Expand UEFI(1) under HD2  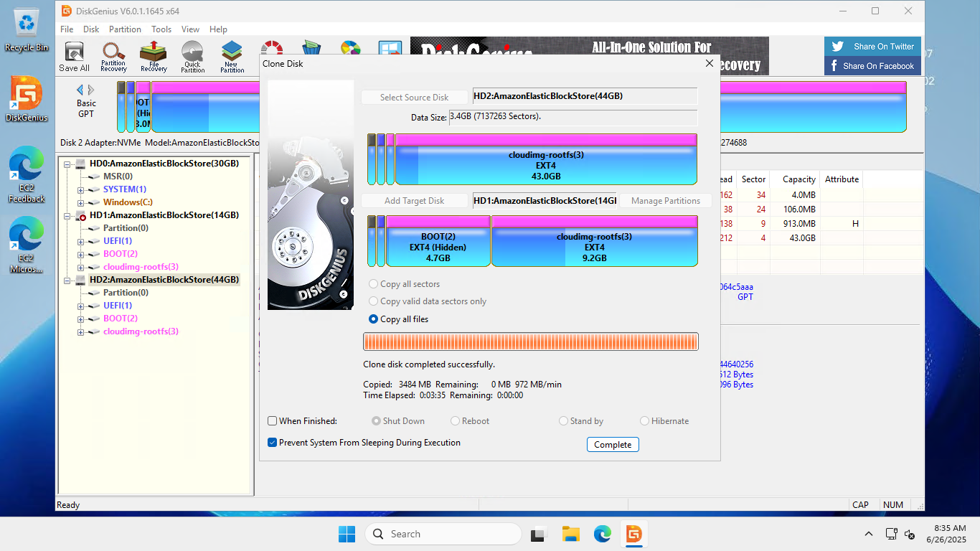tap(81, 306)
